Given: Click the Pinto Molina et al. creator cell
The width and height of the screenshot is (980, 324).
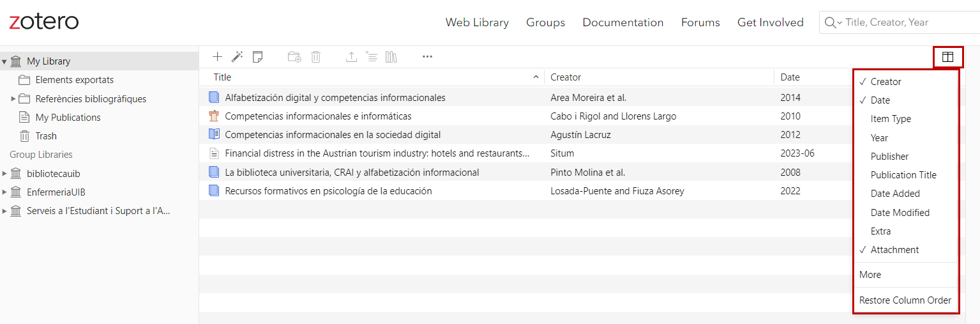Looking at the screenshot, I should click(x=588, y=172).
